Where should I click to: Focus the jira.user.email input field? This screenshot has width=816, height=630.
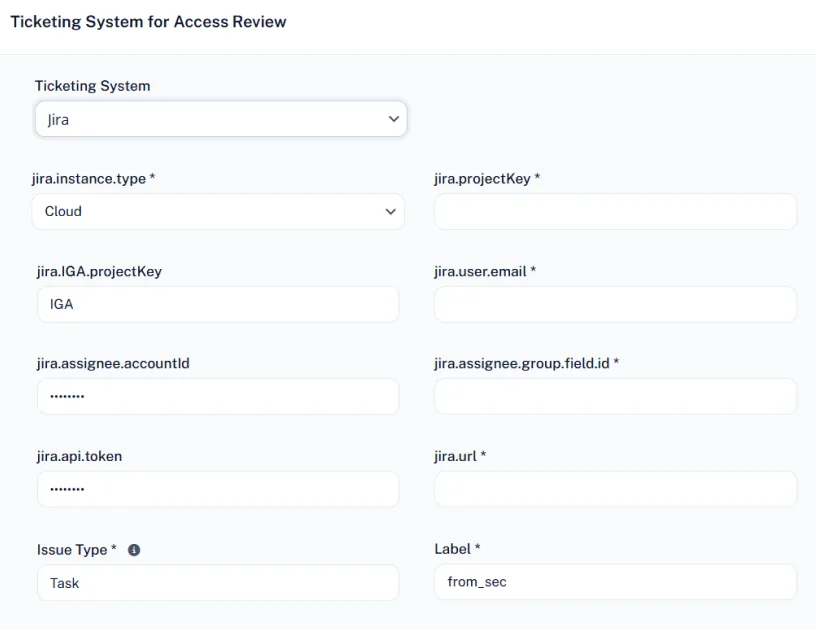616,304
